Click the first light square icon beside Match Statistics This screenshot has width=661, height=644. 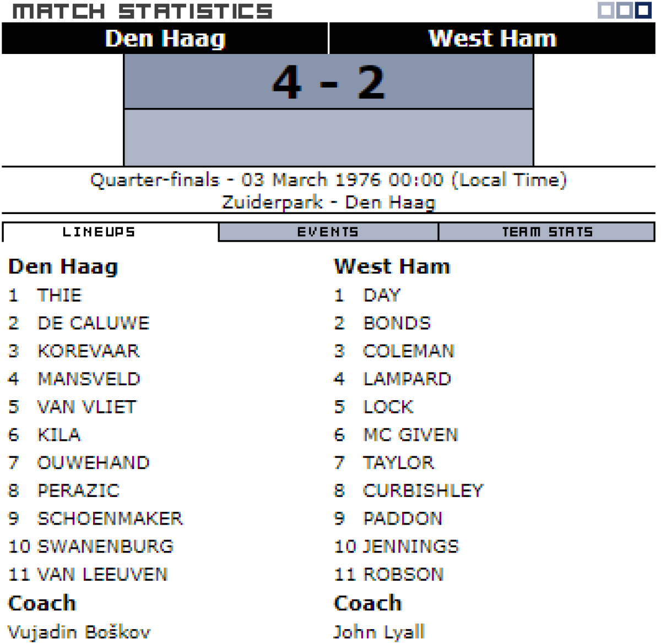[606, 10]
